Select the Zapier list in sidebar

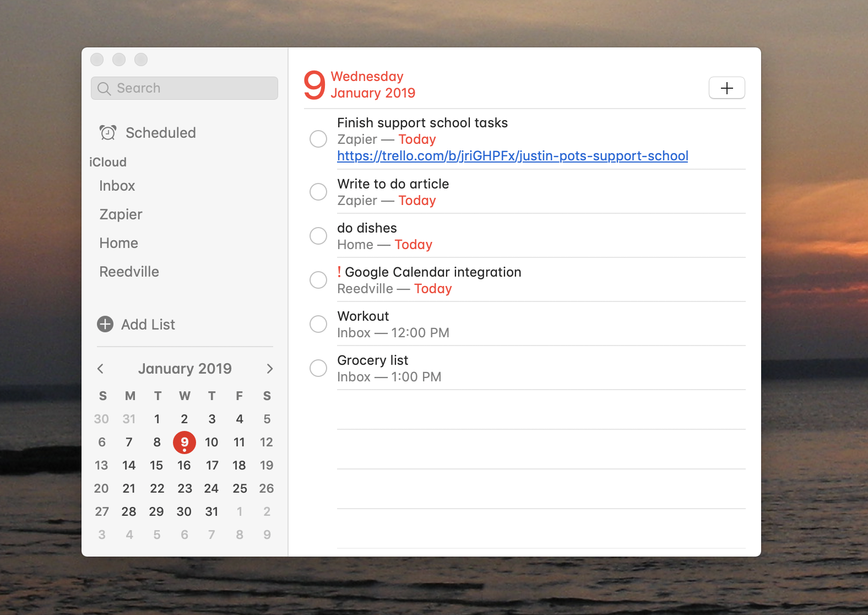pyautogui.click(x=121, y=214)
